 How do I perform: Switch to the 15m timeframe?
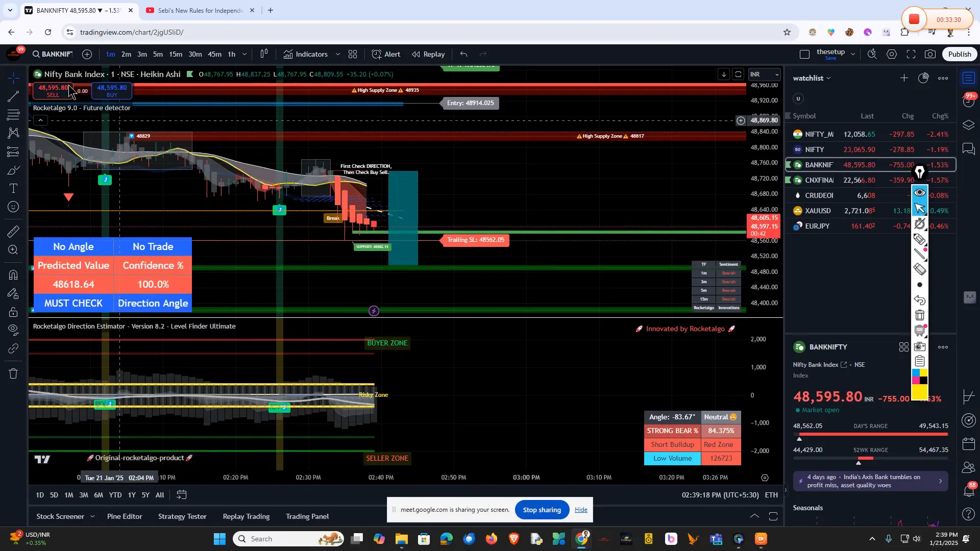[x=176, y=54]
